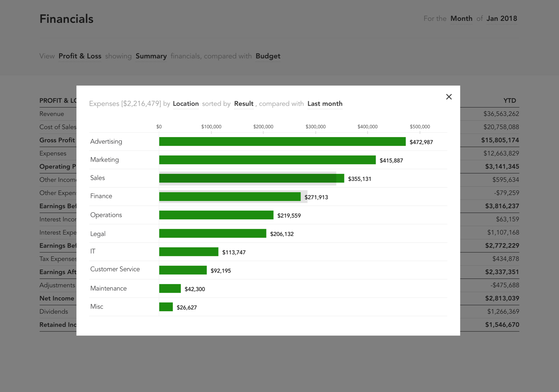Click the $206,132 Legal value
The width and height of the screenshot is (559, 392).
point(282,234)
